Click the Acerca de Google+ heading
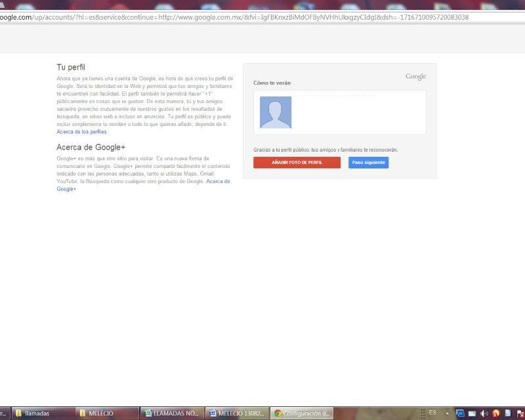525x420 pixels. tap(91, 148)
